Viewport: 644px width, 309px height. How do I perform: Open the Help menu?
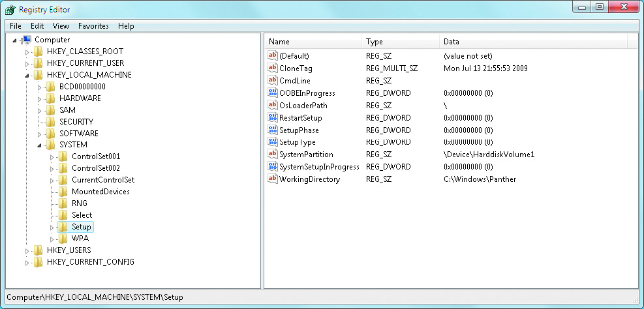pos(126,26)
